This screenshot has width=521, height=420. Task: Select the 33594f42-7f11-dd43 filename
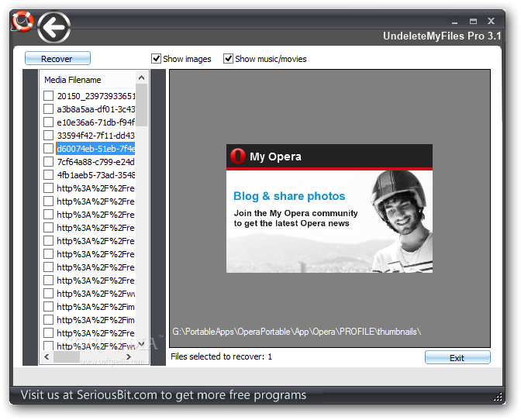tap(95, 136)
